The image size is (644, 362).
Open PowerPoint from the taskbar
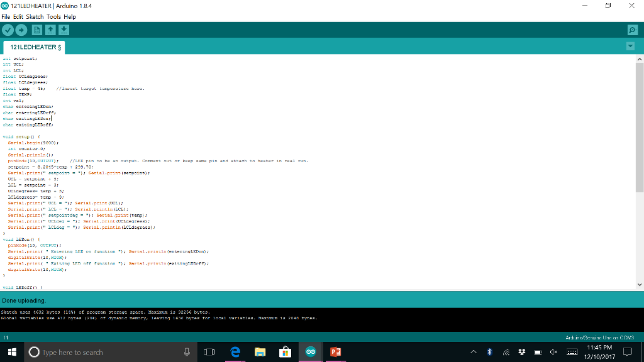point(335,353)
